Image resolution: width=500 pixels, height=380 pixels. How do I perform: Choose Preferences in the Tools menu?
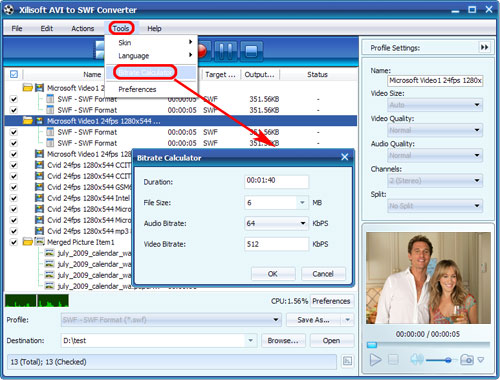pos(152,89)
